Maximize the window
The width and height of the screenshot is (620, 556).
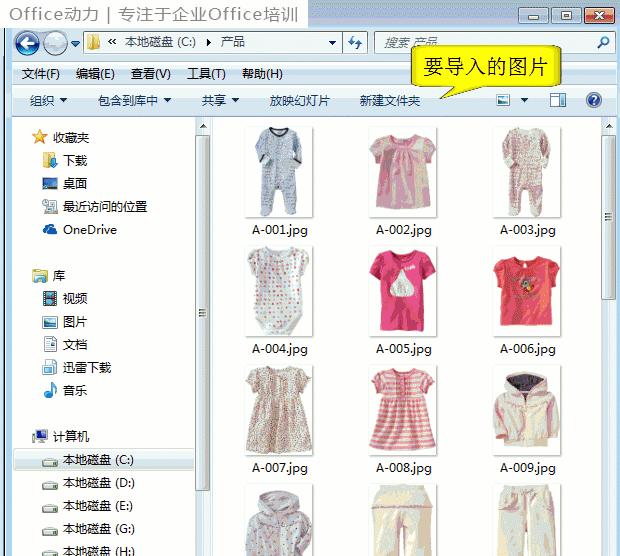tap(567, 15)
